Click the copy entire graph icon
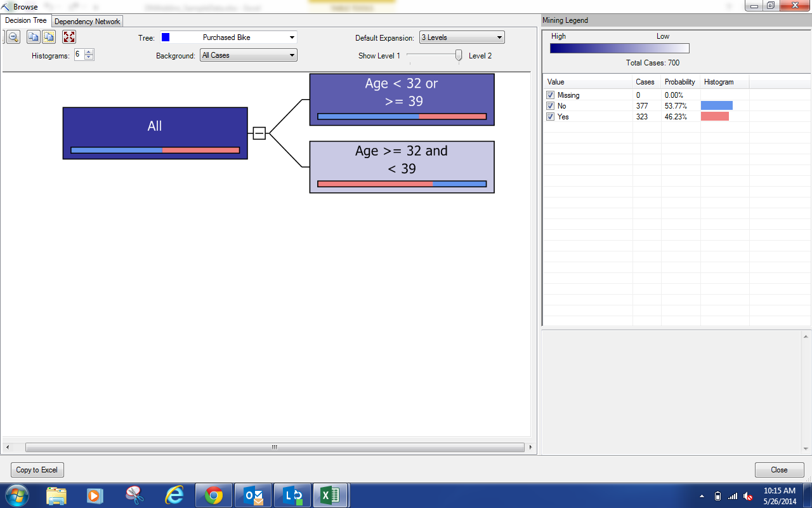The image size is (812, 508). coord(48,37)
